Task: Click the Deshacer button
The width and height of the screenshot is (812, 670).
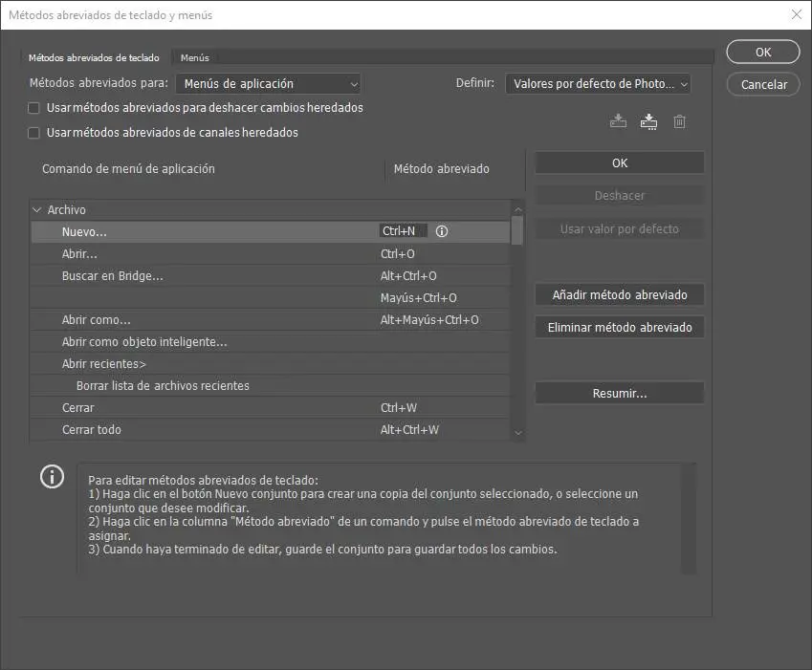Action: tap(620, 196)
